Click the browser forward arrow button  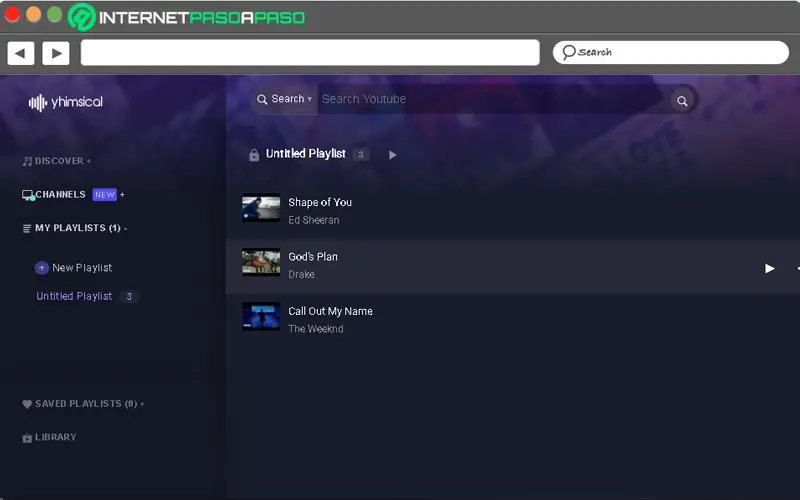click(x=56, y=53)
